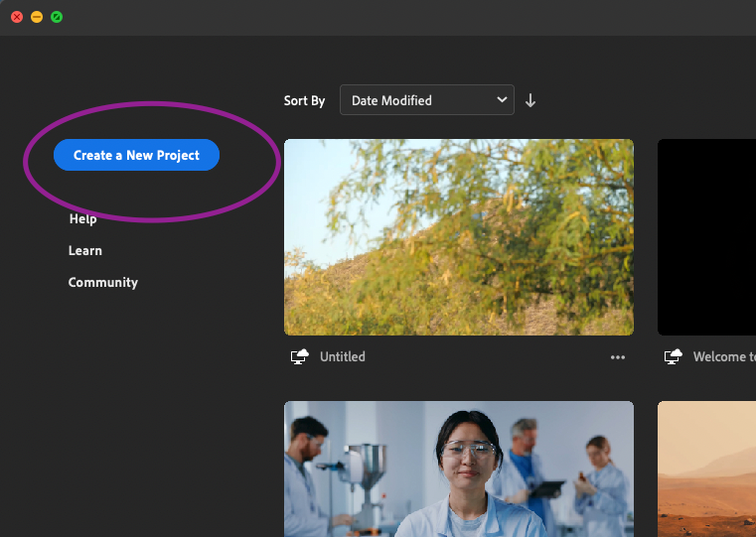Click the cloud sync icon beside Welcome

tap(673, 357)
